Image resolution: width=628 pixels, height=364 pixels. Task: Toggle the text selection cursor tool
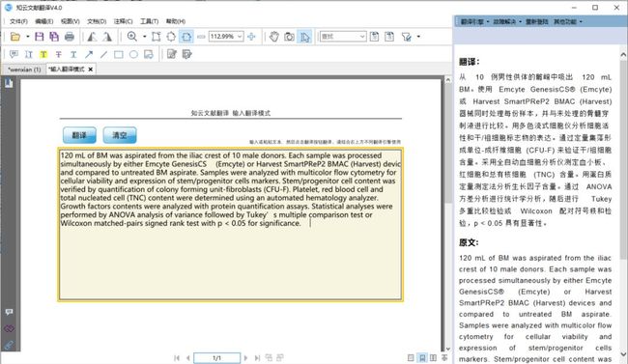click(304, 37)
